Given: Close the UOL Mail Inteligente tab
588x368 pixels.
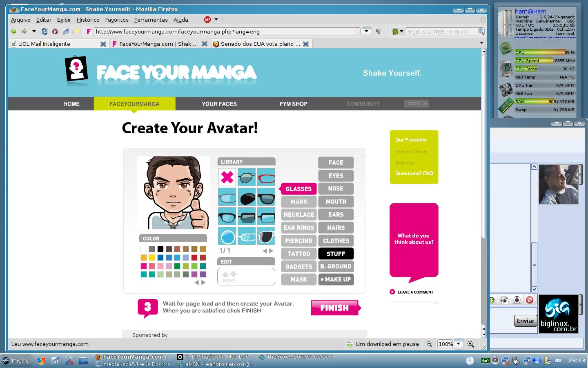Looking at the screenshot, I should pos(103,44).
